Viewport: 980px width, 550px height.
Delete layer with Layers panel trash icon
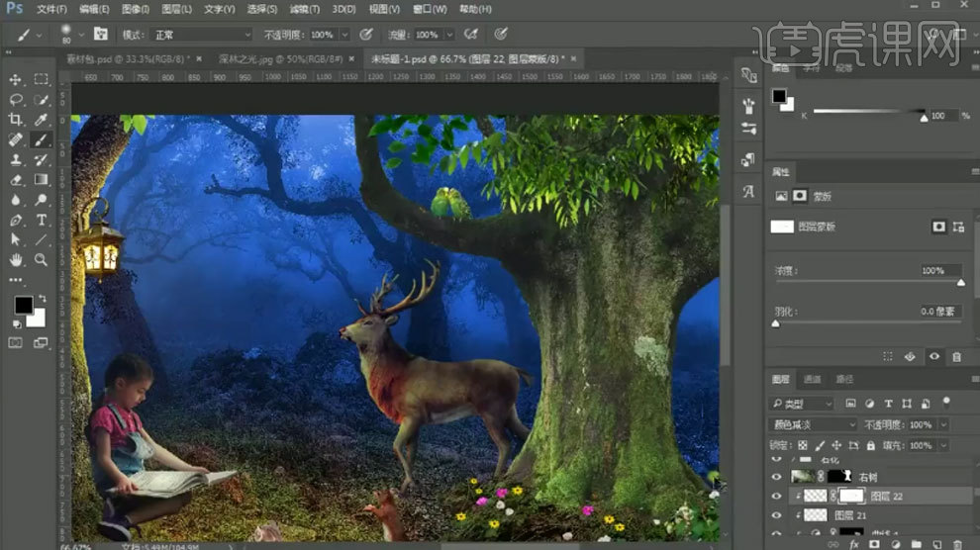tap(957, 544)
